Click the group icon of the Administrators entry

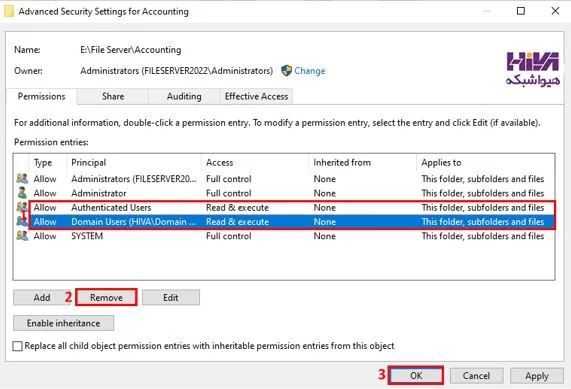click(22, 178)
